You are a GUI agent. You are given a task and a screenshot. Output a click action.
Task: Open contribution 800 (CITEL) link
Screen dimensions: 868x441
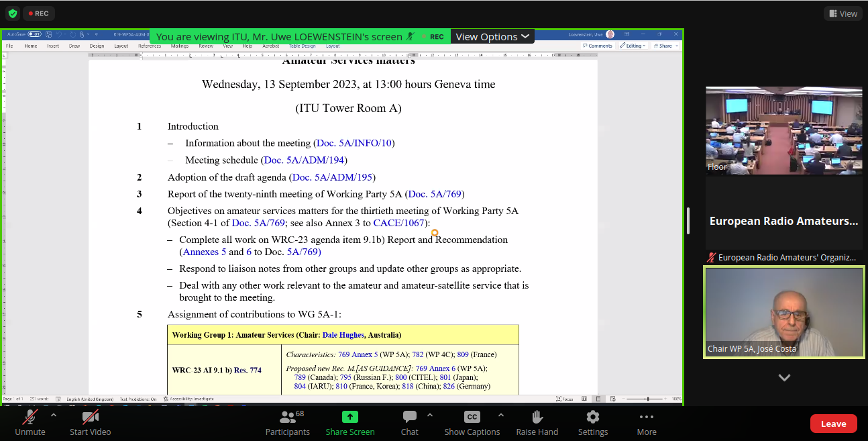pos(401,378)
